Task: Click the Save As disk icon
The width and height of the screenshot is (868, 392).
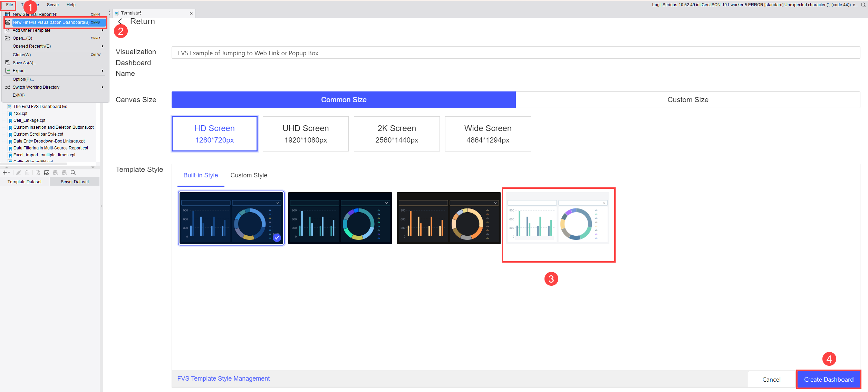Action: pos(7,63)
